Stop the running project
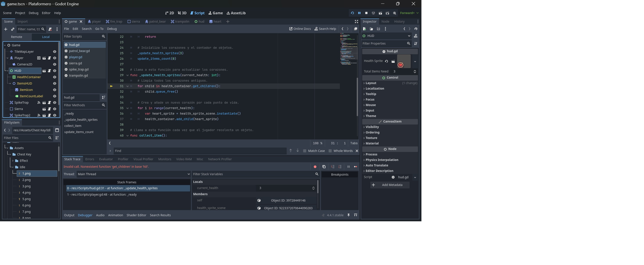The height and width of the screenshot is (265, 644). tap(366, 13)
